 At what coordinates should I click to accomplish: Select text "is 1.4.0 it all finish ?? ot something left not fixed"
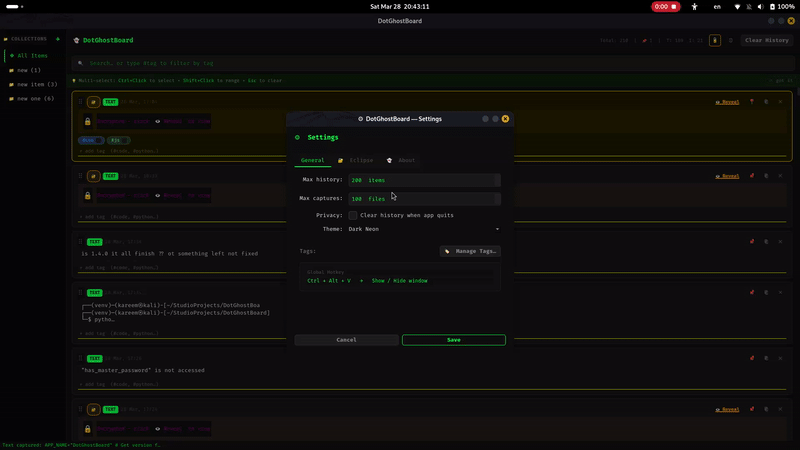[x=169, y=254]
